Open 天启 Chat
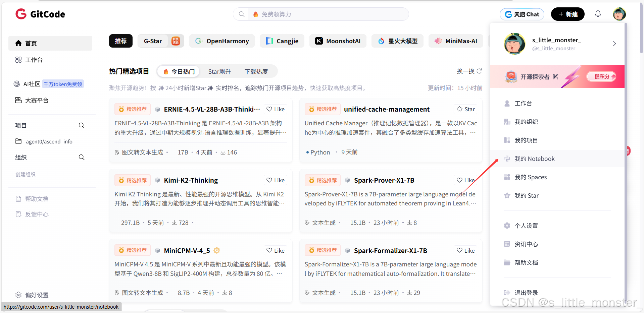Screen dimensions: 644x313 522,14
